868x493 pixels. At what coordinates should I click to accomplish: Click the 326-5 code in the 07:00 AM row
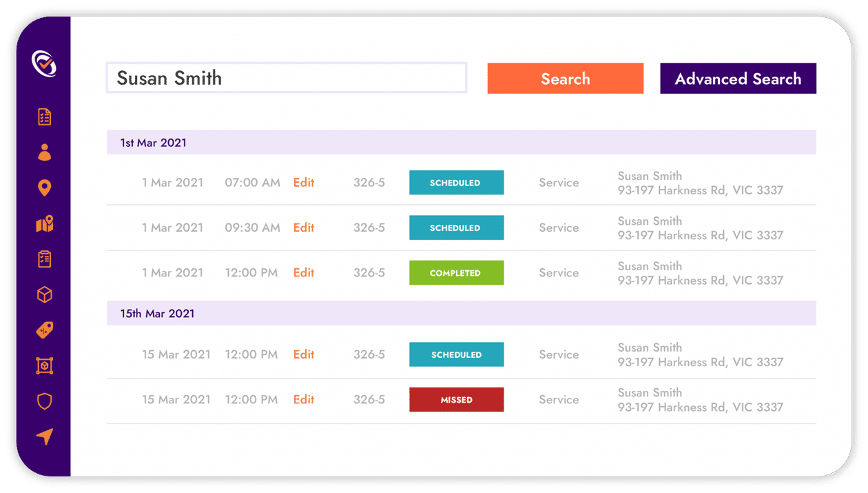tap(369, 183)
